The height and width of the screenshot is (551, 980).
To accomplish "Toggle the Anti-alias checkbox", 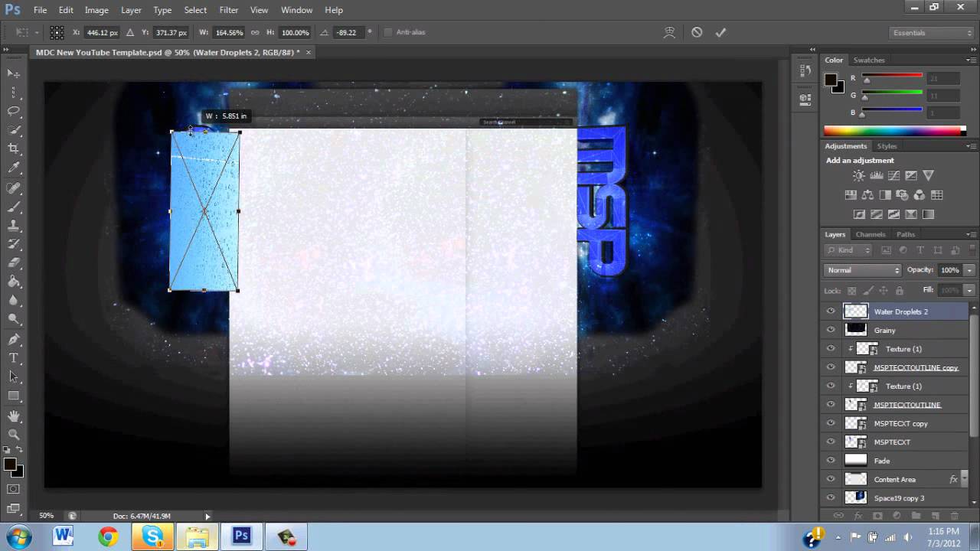I will click(x=387, y=32).
